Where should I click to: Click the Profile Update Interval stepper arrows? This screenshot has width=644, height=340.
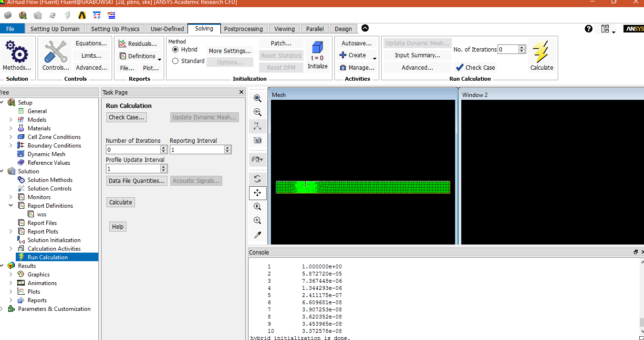pos(164,169)
